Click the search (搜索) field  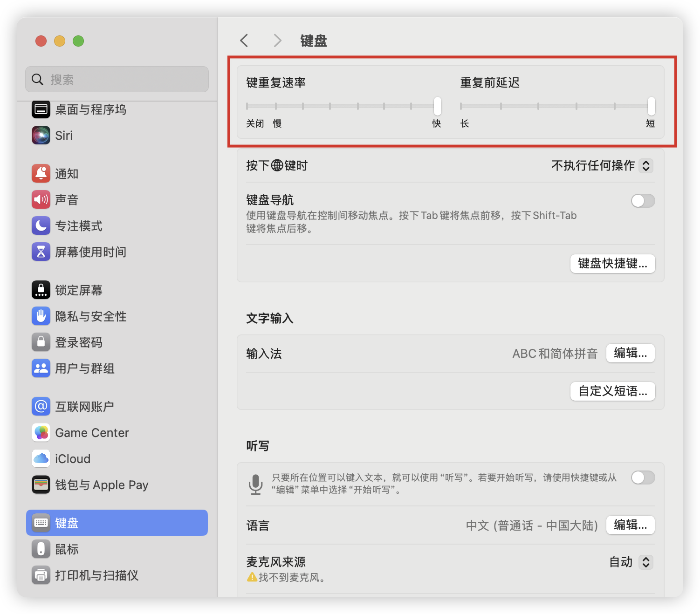[117, 80]
